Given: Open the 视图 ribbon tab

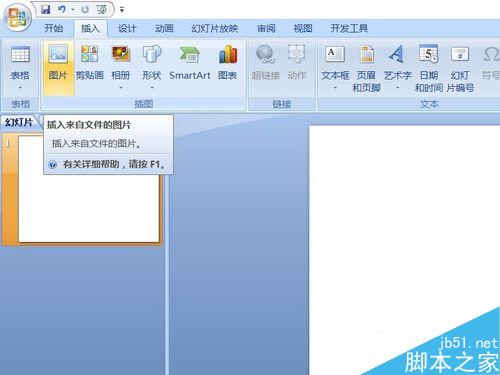Looking at the screenshot, I should coord(303,28).
